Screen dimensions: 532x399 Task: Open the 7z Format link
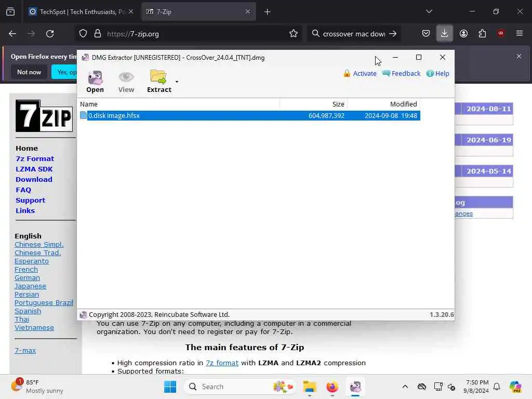click(x=35, y=159)
